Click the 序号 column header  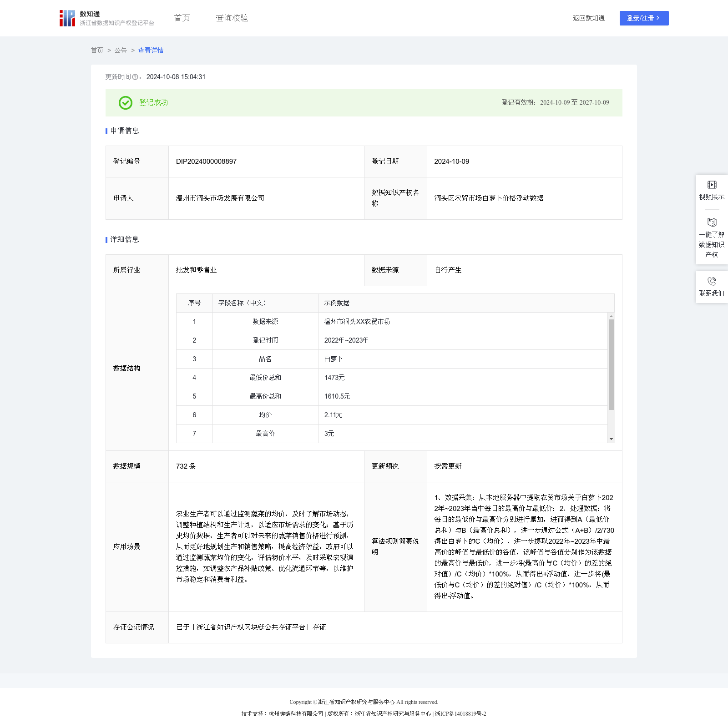(194, 303)
